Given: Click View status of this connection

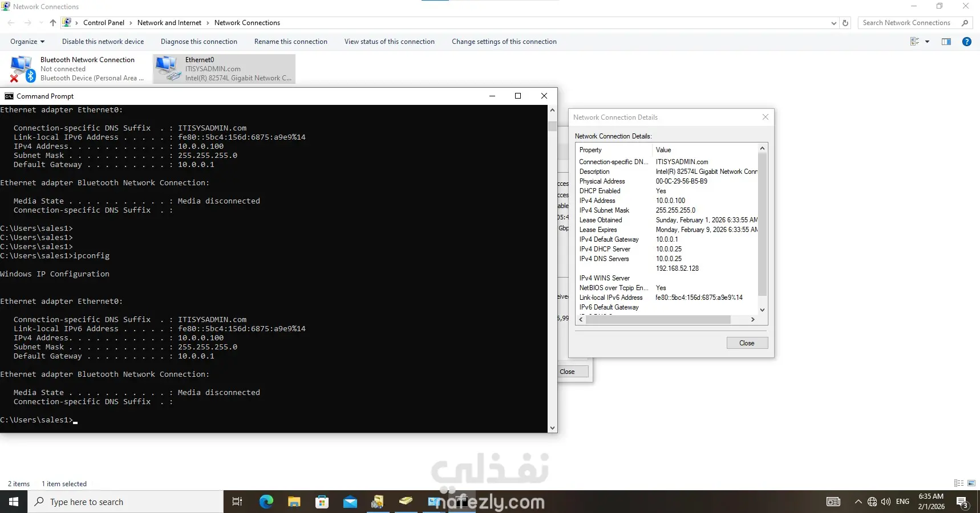Looking at the screenshot, I should [x=390, y=42].
